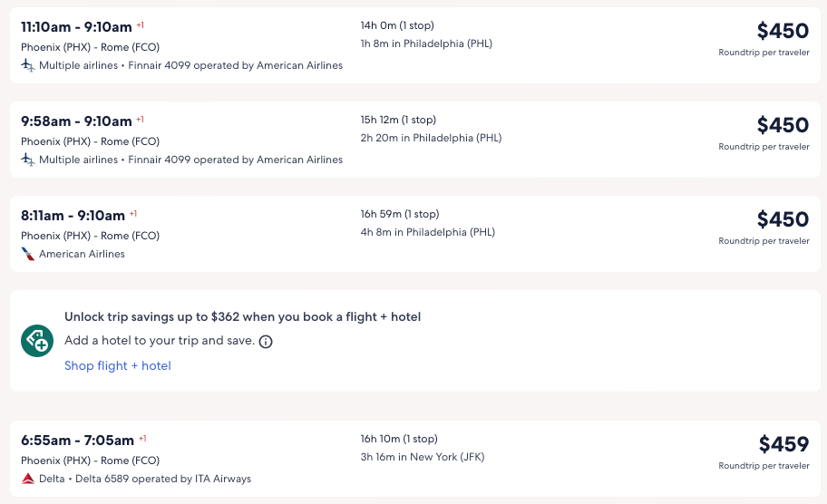Screen dimensions: 827x504
Task: Click the '14h 0m (1 stop)' duration
Action: [396, 25]
